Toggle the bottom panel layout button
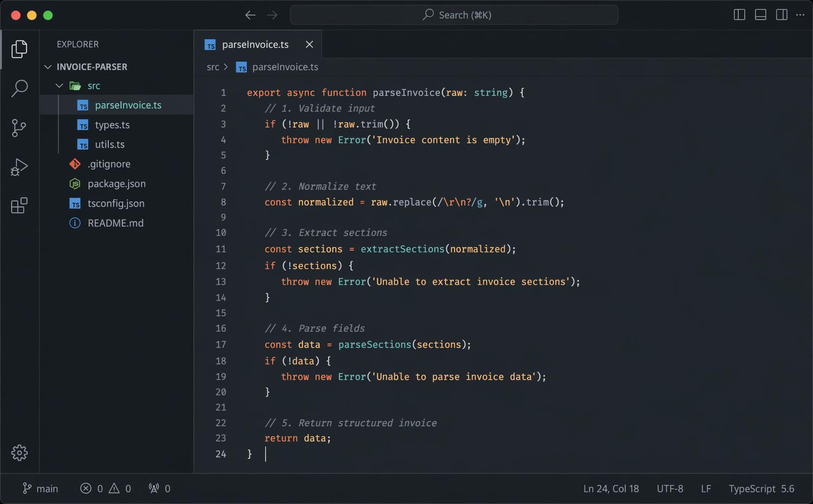Screen dimensions: 813x504 [x=761, y=15]
